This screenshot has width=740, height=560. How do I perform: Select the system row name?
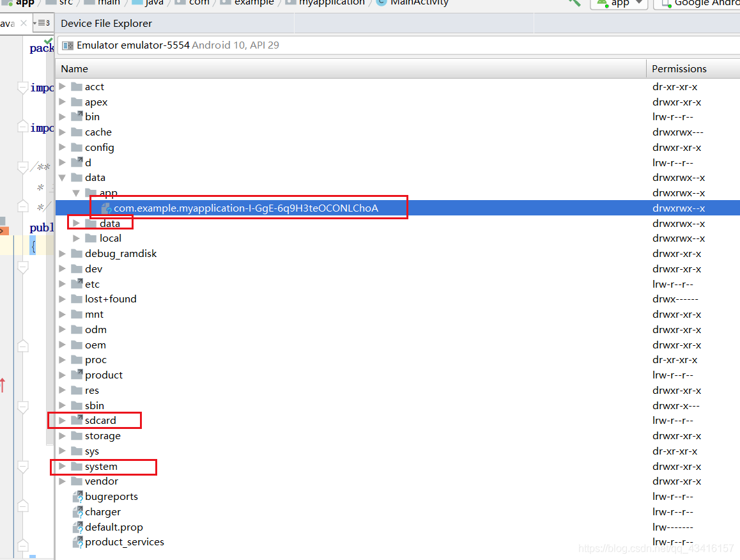coord(101,467)
